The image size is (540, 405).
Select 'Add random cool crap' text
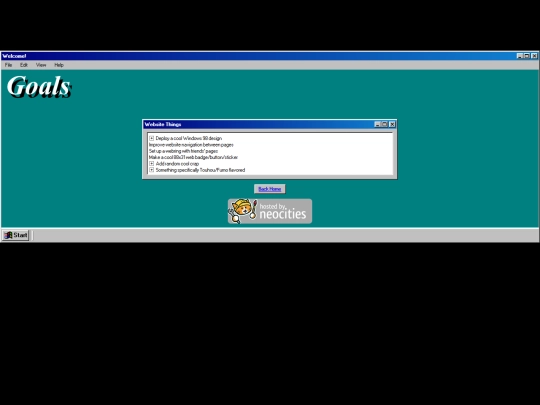click(x=177, y=164)
